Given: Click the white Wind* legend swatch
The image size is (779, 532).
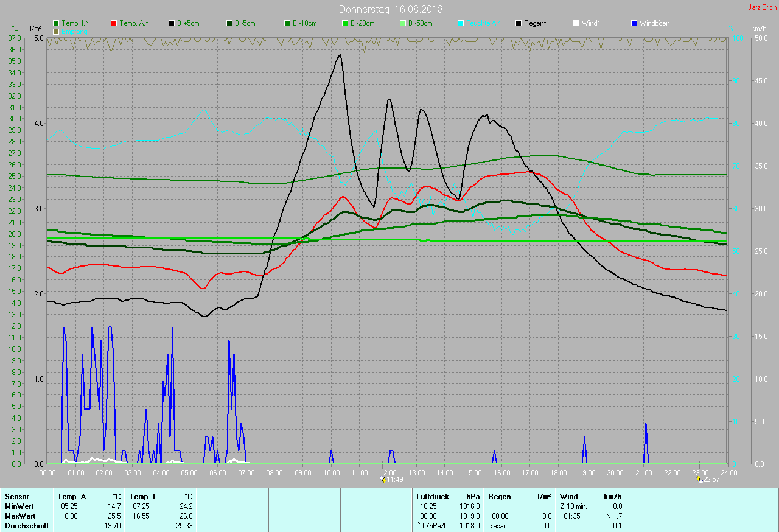Looking at the screenshot, I should pos(576,23).
